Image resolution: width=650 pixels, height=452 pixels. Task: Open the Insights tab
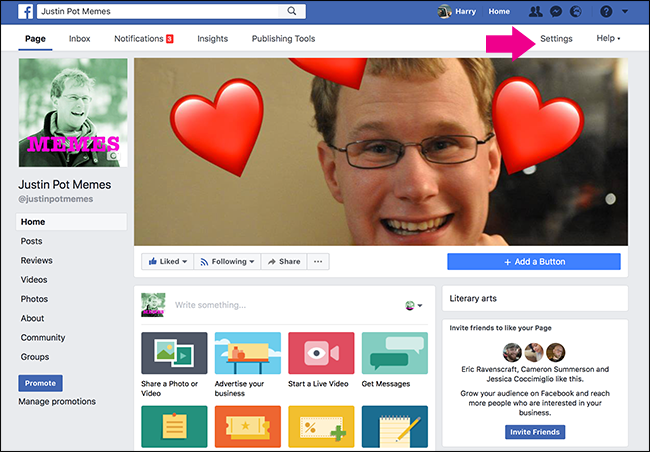click(x=213, y=39)
